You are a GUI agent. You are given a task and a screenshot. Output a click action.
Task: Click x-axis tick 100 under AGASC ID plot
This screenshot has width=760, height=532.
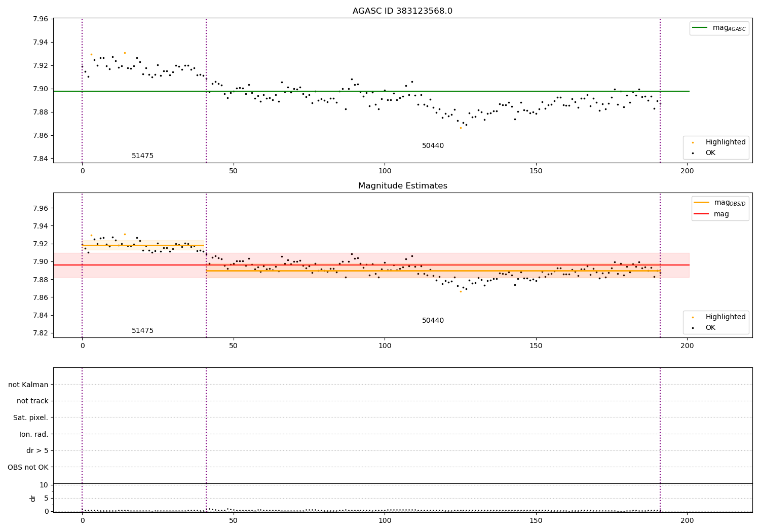(x=385, y=171)
